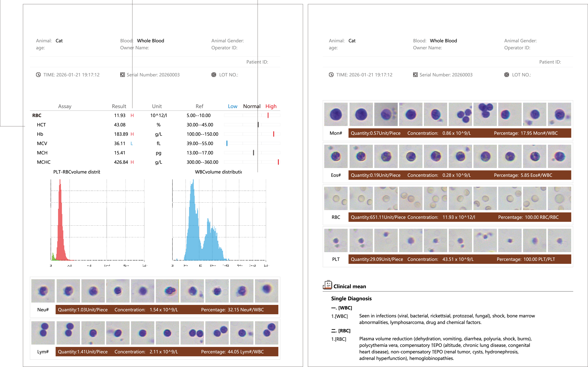Click the blue MCV low range marker
588x367 pixels.
(x=227, y=143)
